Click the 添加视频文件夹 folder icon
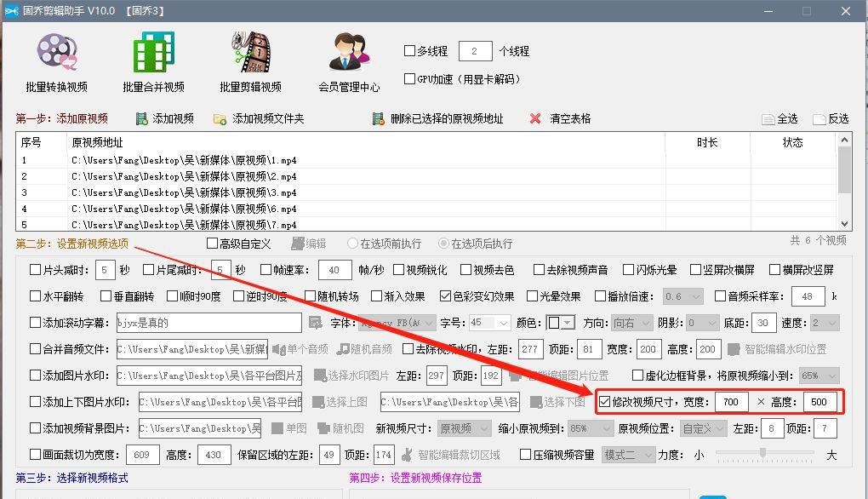Viewport: 868px width, 499px height. [220, 118]
